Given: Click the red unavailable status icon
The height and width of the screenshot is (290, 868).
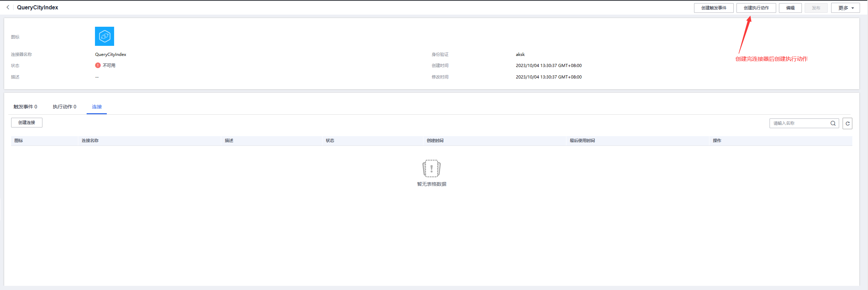Looking at the screenshot, I should (x=98, y=65).
